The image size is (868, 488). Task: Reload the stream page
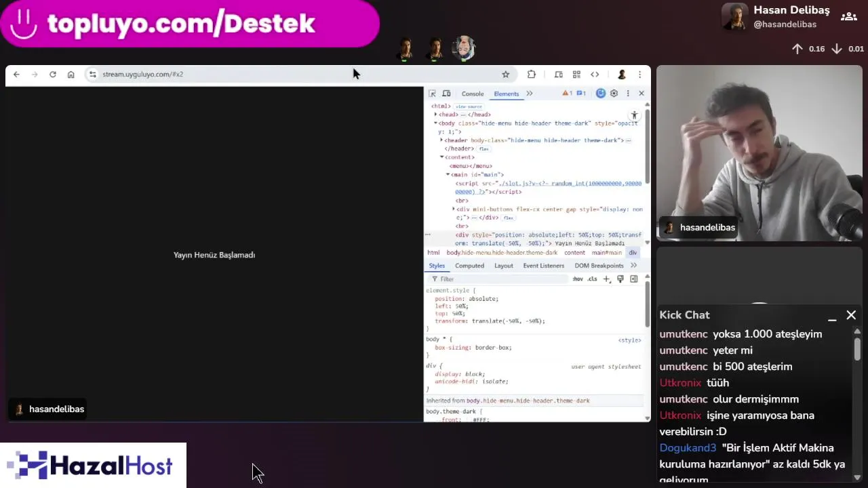tap(53, 75)
